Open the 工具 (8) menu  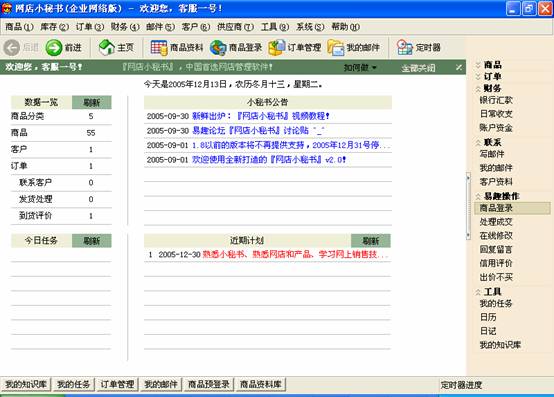pyautogui.click(x=275, y=27)
